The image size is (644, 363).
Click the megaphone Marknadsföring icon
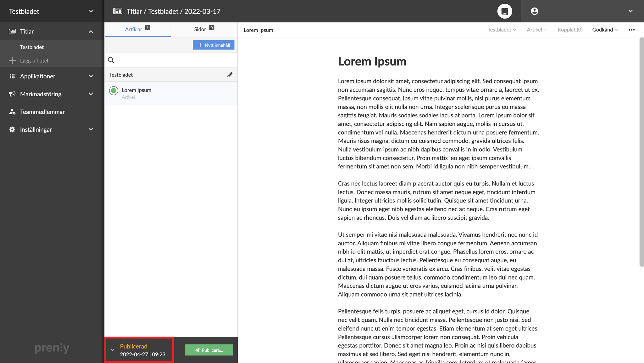pos(12,94)
